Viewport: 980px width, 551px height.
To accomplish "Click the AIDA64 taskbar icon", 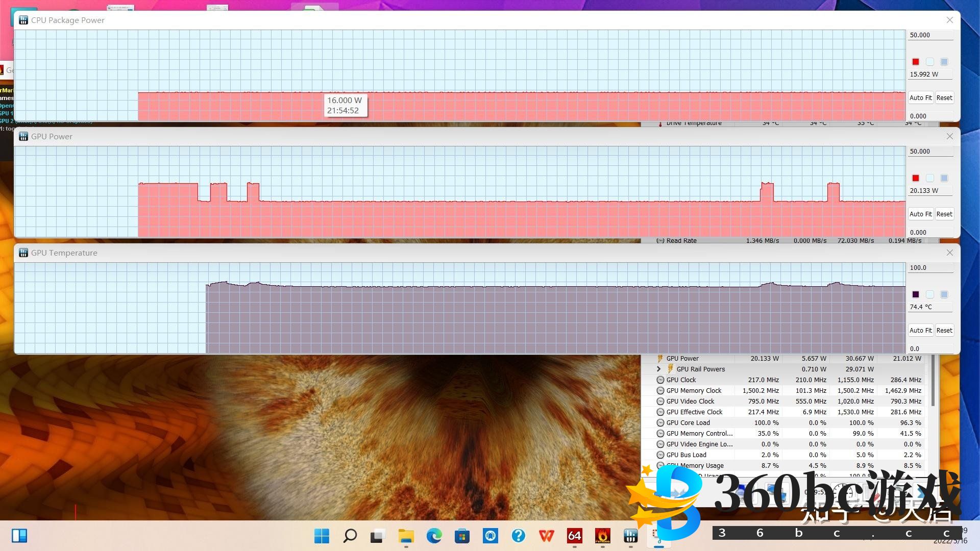I will coord(574,536).
